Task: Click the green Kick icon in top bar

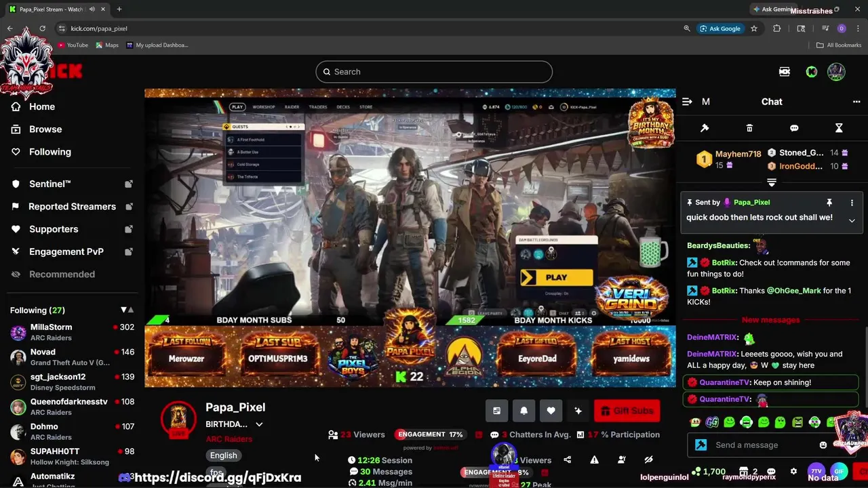Action: (811, 72)
